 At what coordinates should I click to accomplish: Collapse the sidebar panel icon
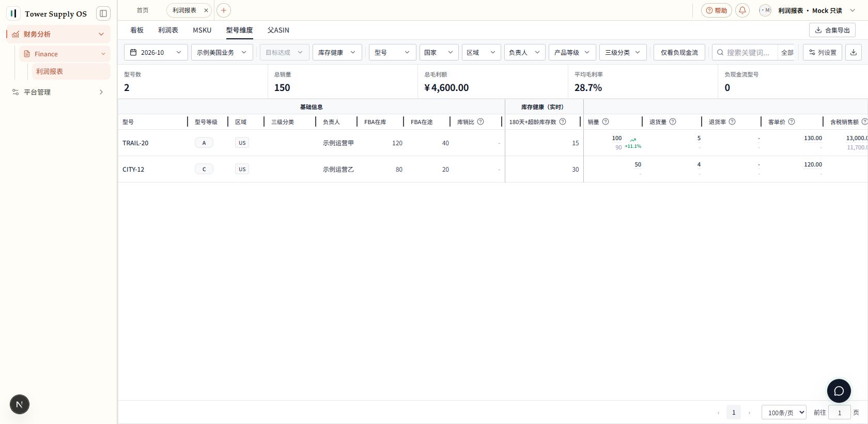103,13
